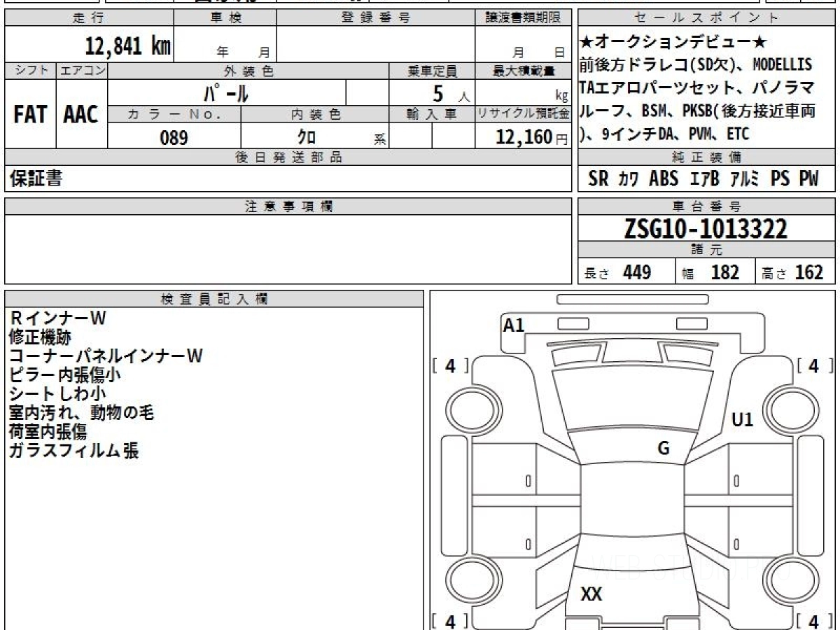
Task: Click the 保証書 text entry
Action: click(36, 179)
